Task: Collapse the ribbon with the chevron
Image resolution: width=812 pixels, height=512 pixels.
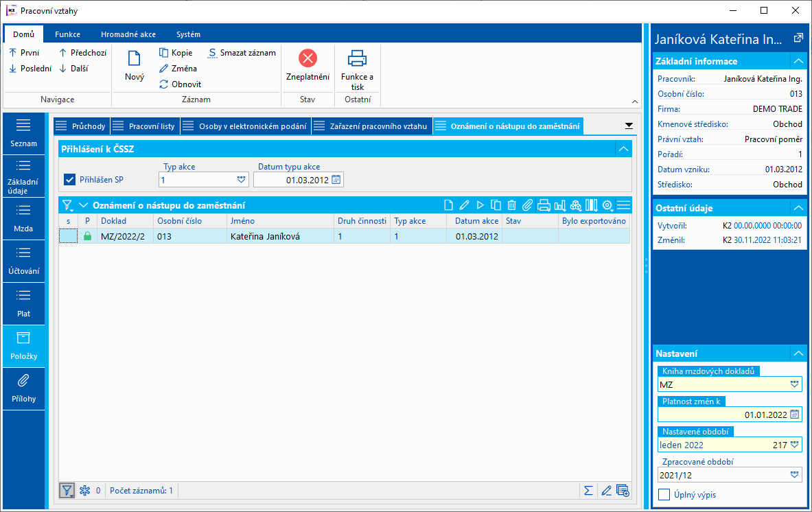Action: tap(635, 102)
